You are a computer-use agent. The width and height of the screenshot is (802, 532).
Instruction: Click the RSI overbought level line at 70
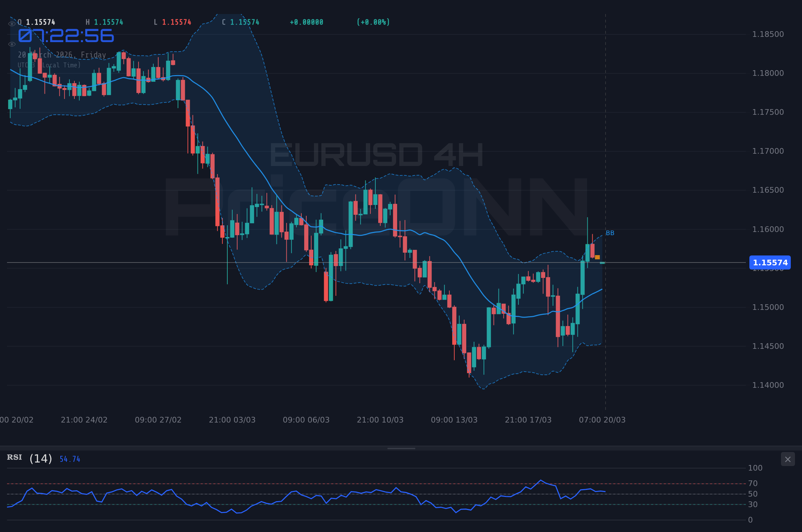tap(386, 483)
